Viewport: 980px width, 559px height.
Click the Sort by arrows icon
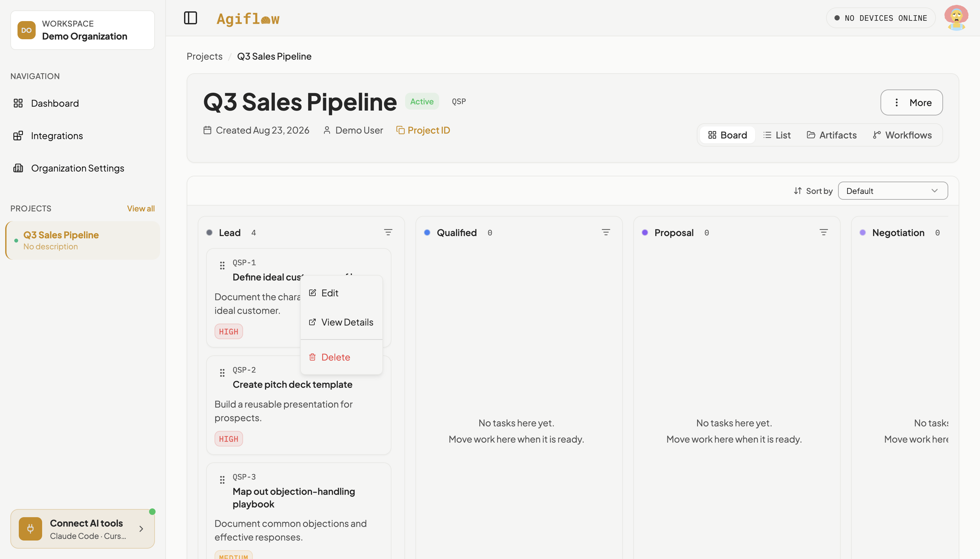coord(798,191)
